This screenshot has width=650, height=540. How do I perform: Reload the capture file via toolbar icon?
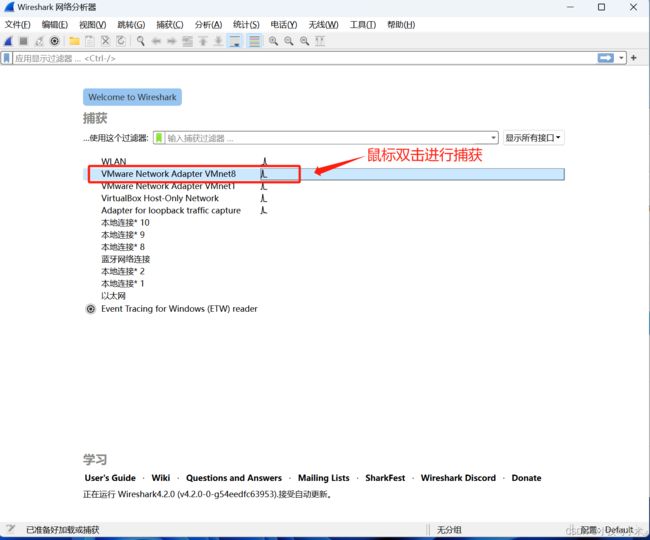click(121, 41)
